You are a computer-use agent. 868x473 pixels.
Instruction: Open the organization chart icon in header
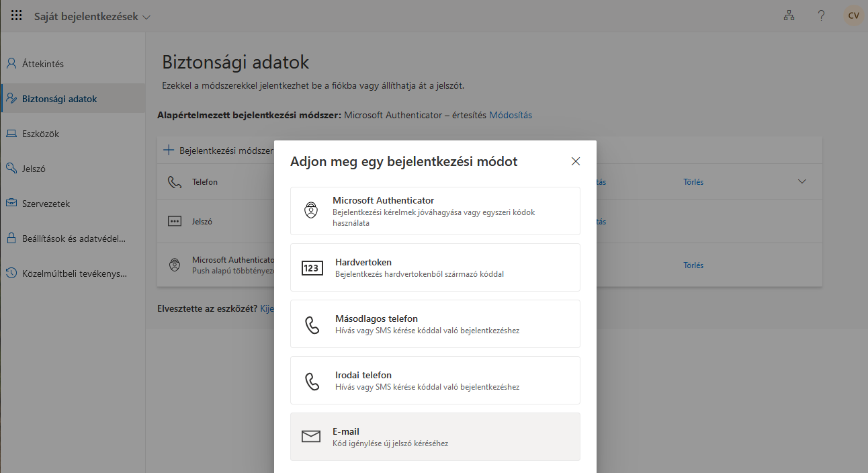789,15
